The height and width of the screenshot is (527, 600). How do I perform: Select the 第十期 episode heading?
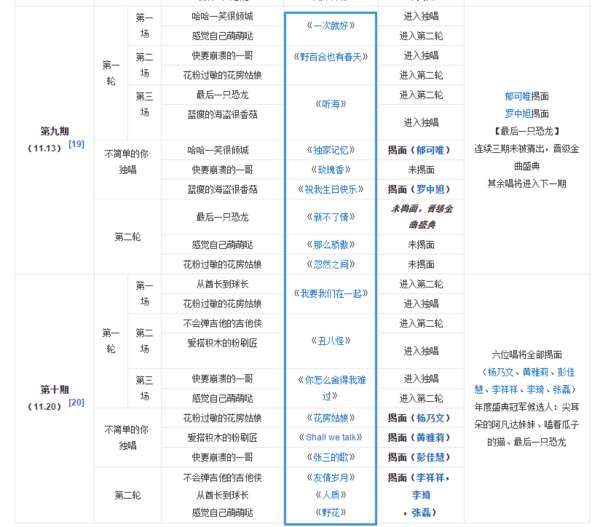coord(55,390)
